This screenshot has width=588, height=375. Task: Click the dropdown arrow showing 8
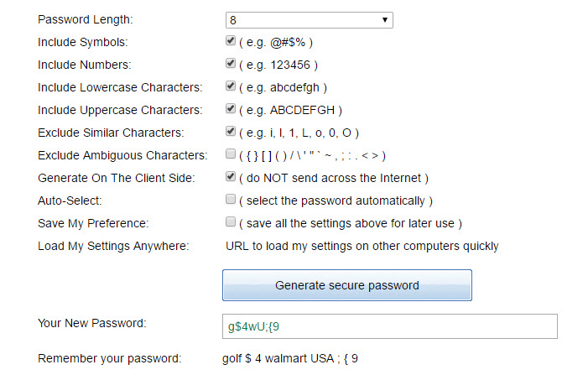click(x=384, y=19)
